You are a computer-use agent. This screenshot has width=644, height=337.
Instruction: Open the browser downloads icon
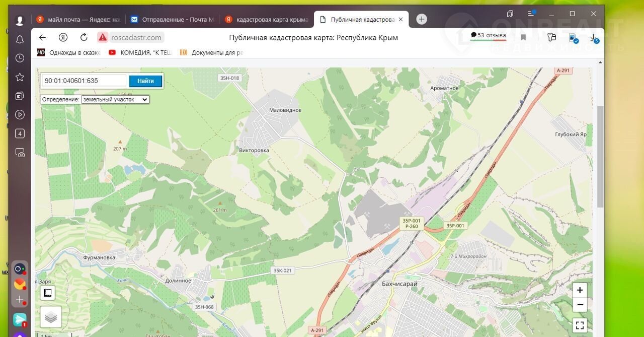point(594,38)
